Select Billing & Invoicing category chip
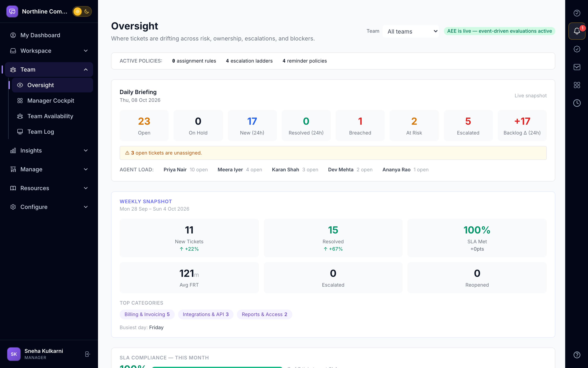588x368 pixels. click(x=147, y=314)
